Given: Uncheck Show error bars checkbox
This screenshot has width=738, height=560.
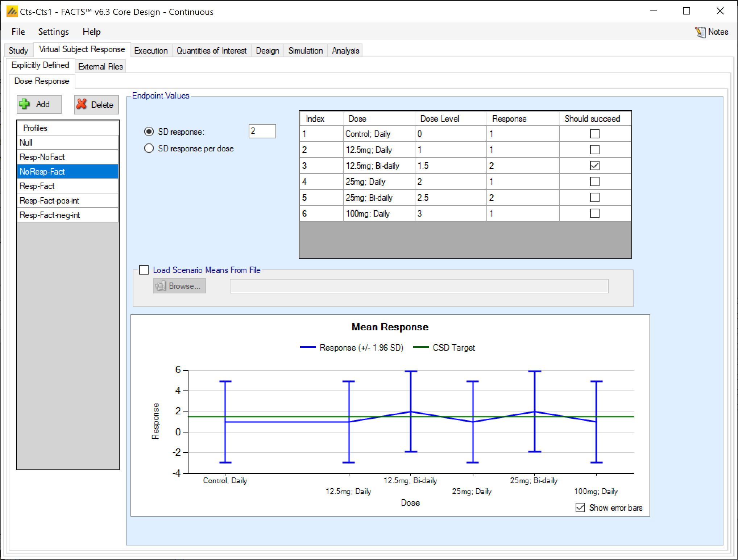Looking at the screenshot, I should point(580,507).
